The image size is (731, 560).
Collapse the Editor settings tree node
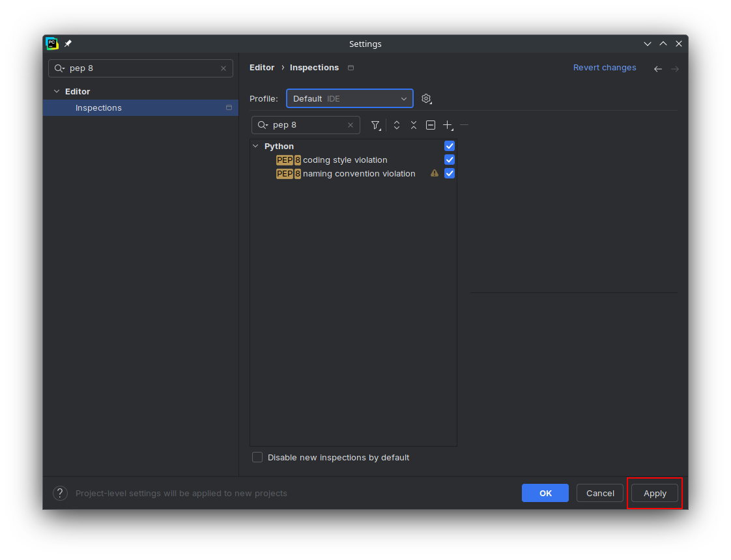tap(57, 91)
